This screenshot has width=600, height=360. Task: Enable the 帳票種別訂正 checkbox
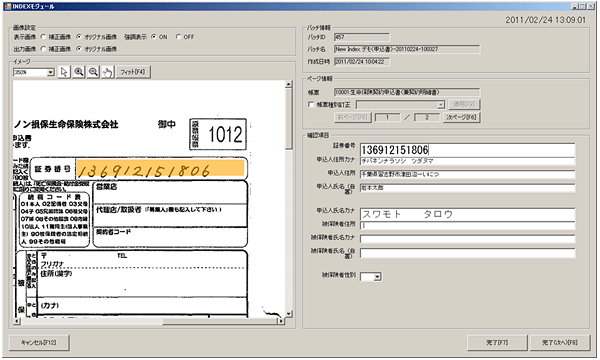tap(311, 104)
